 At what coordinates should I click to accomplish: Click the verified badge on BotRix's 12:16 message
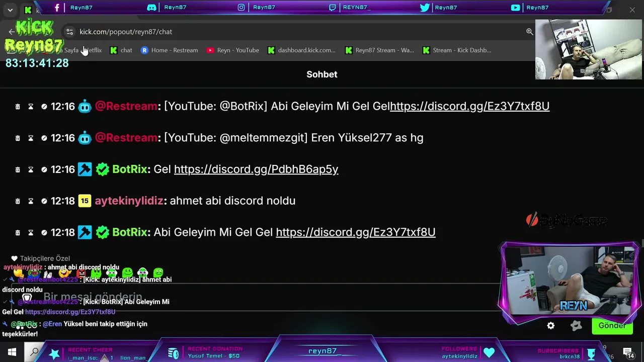coord(102,169)
